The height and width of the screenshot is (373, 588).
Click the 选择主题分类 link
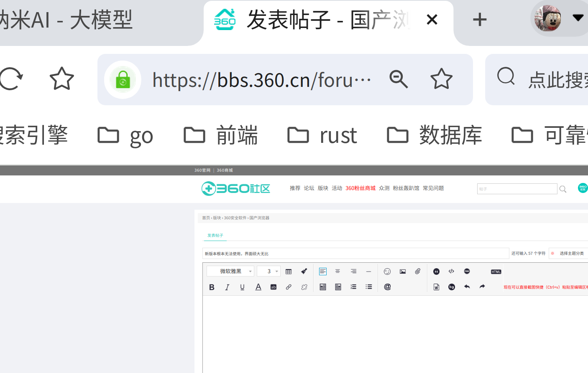[x=571, y=253]
